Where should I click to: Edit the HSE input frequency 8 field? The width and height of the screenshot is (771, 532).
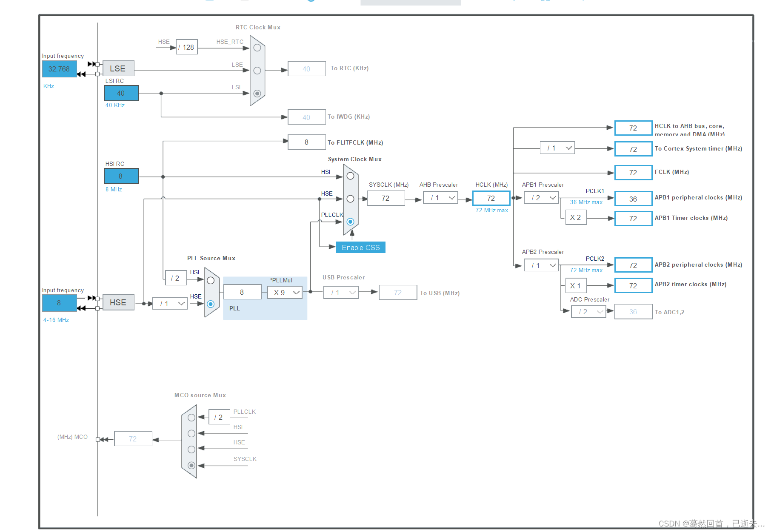[x=59, y=303]
